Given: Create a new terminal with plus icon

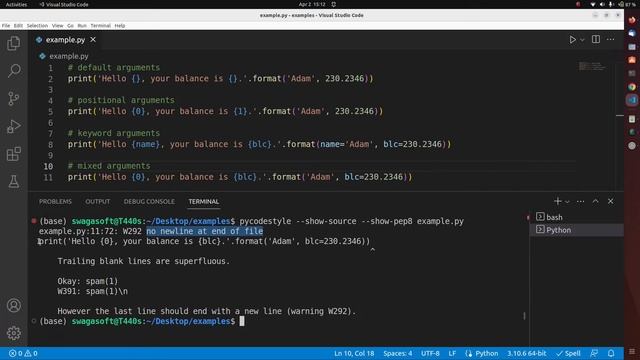Looking at the screenshot, I should pos(558,201).
